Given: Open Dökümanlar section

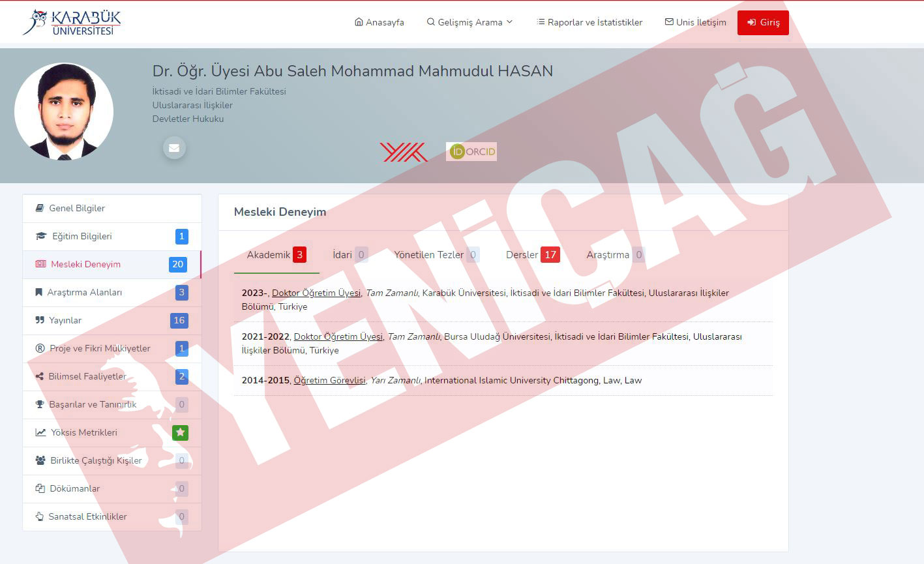Looking at the screenshot, I should click(x=112, y=488).
